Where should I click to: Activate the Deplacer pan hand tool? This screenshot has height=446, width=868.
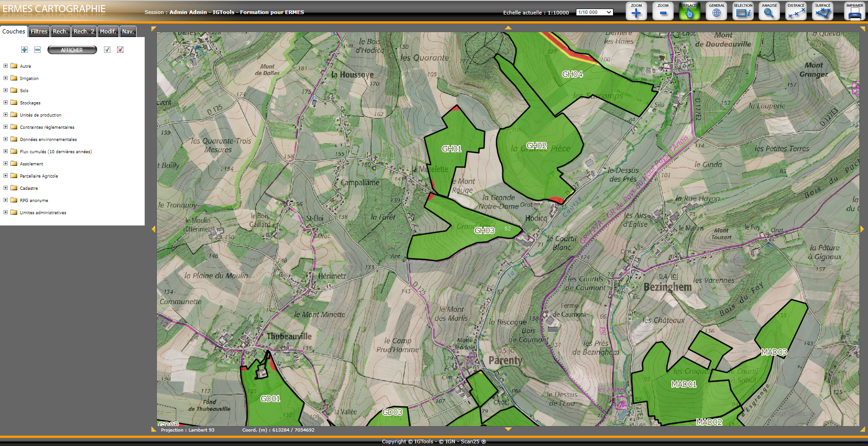(689, 11)
